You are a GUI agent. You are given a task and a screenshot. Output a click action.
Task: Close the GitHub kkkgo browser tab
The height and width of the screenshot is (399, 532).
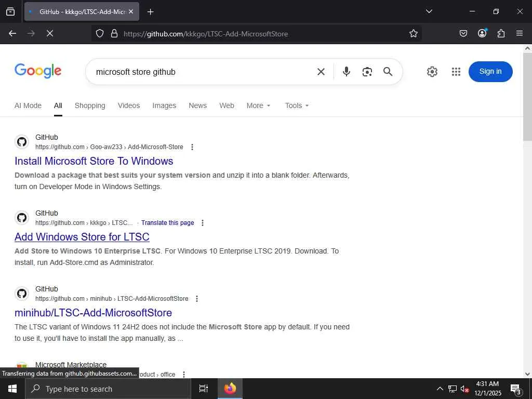coord(131,11)
